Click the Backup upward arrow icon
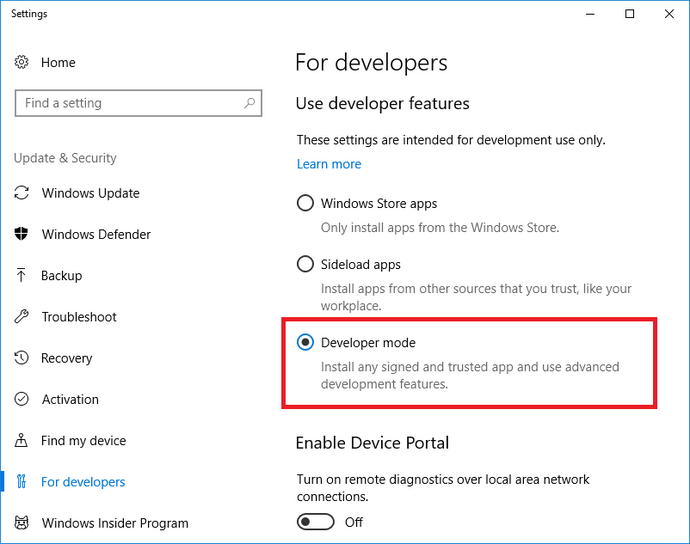 point(21,275)
